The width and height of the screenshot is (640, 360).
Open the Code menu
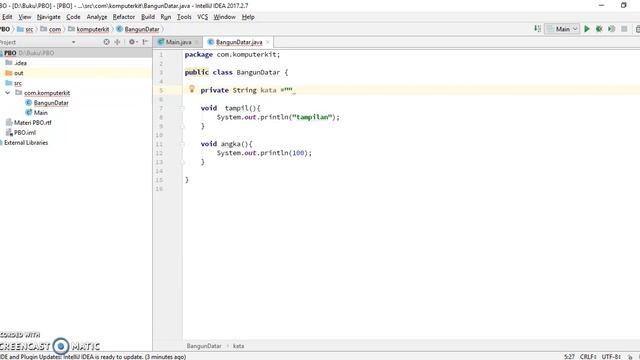73,17
